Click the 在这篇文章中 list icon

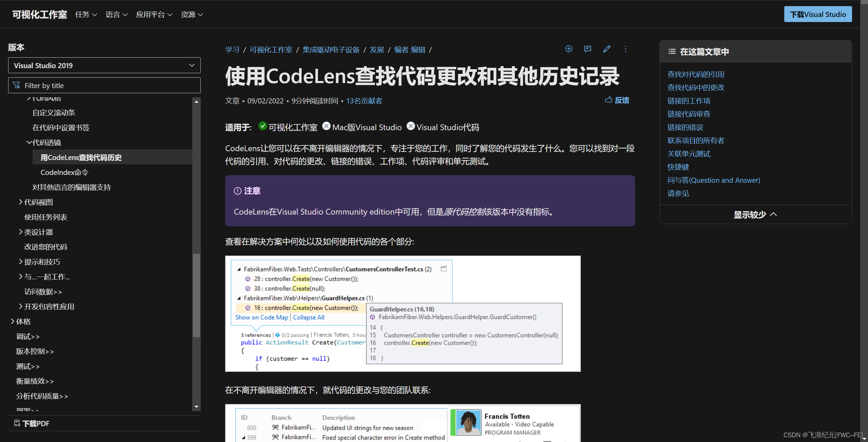[672, 52]
